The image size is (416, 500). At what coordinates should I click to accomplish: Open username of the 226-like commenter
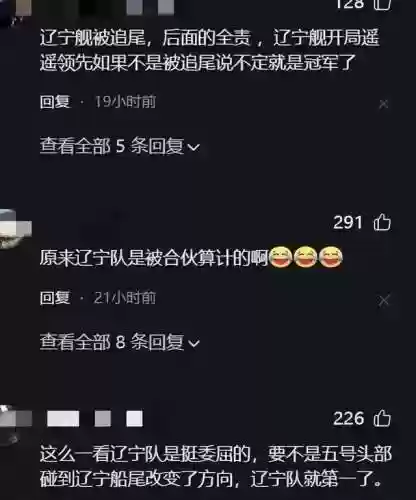click(x=95, y=419)
